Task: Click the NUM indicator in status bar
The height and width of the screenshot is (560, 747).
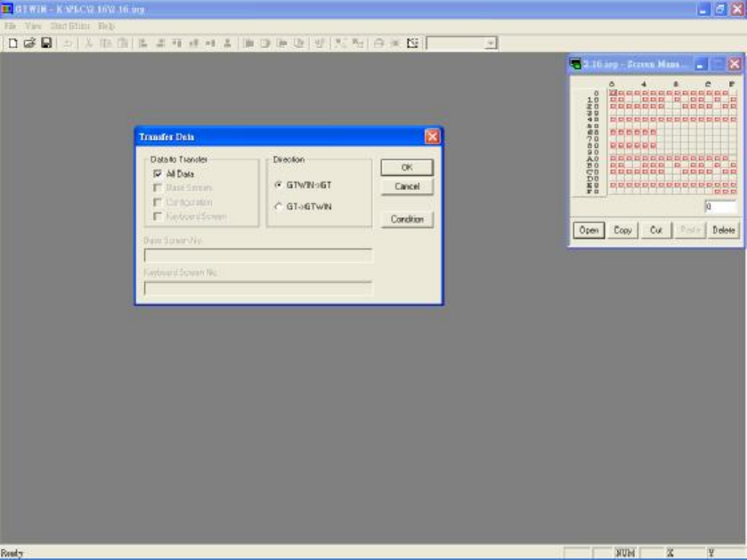Action: [625, 553]
